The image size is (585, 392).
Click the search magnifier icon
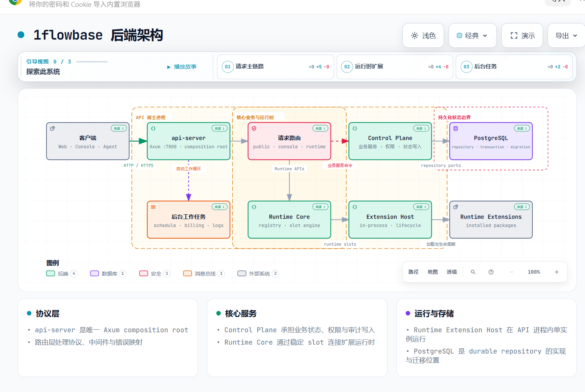(473, 272)
